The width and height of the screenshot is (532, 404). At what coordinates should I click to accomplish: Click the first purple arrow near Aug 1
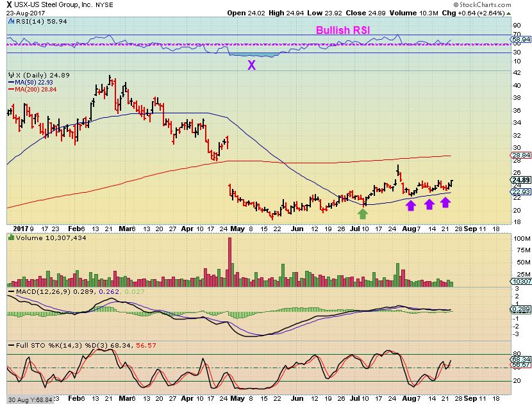tap(411, 205)
